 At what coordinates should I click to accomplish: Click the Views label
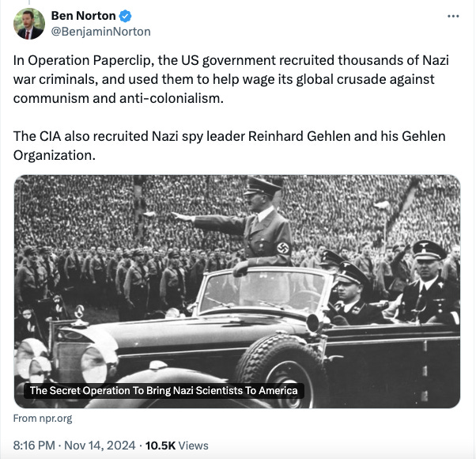(x=193, y=446)
